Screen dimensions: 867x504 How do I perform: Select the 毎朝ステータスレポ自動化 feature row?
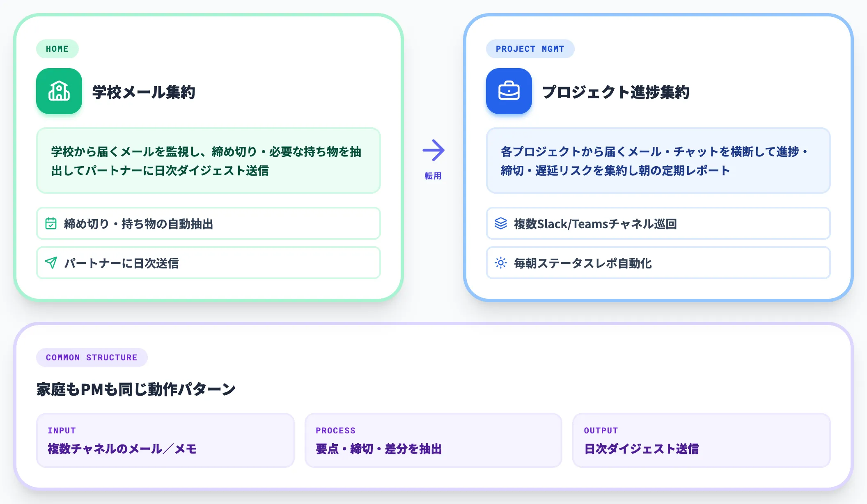(x=658, y=263)
